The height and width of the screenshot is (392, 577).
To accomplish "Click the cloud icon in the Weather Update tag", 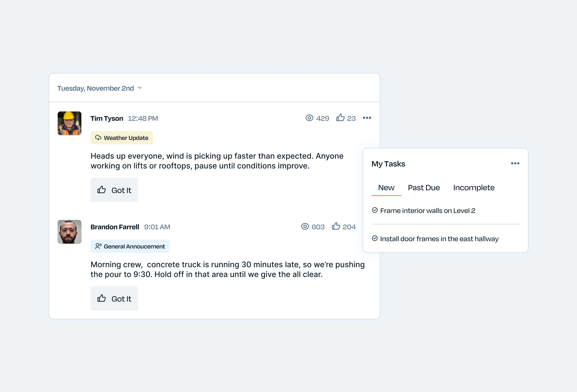I will coord(98,138).
